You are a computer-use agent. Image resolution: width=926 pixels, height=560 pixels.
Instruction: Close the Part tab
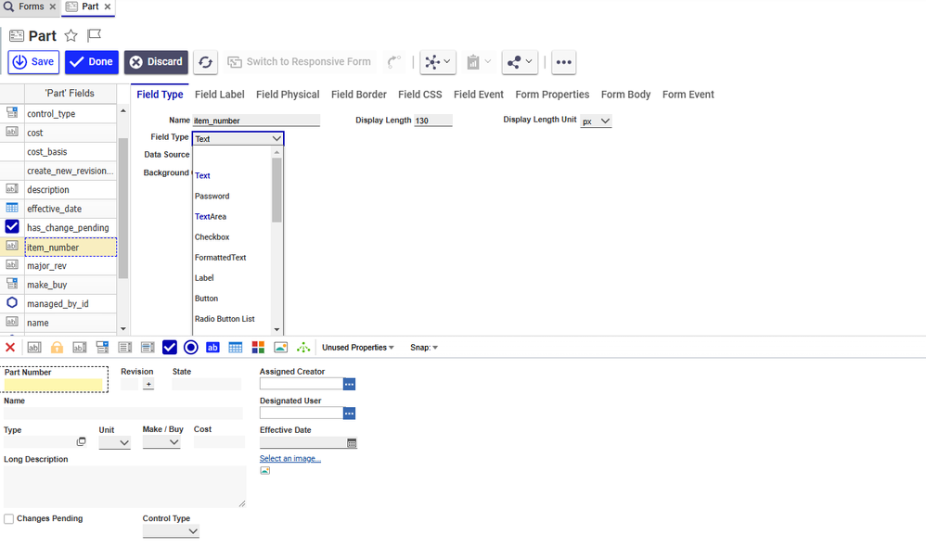[x=108, y=6]
